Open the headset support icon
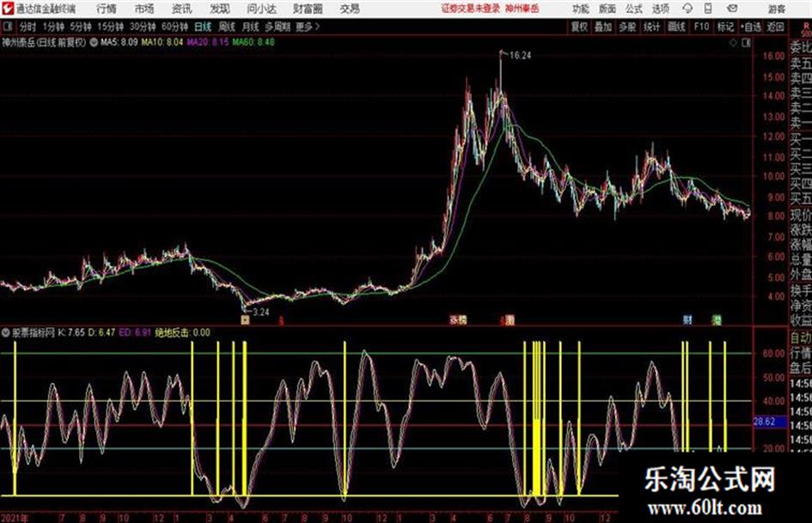Viewport: 812px width, 523px height. pyautogui.click(x=687, y=9)
